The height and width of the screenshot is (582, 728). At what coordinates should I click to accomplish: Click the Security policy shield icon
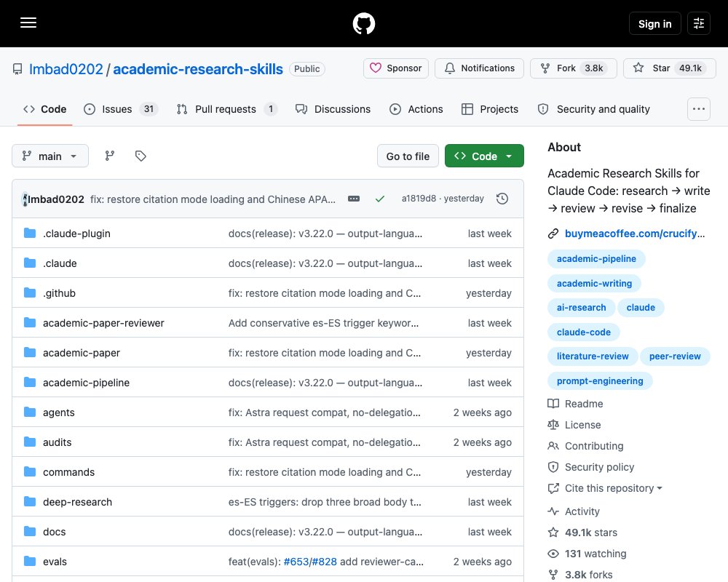pos(553,467)
